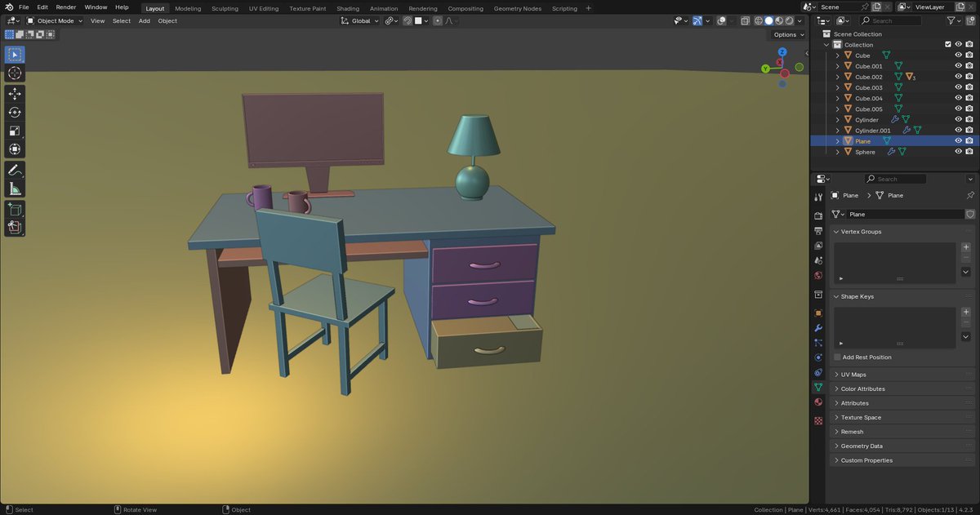Select the Scale tool
The width and height of the screenshot is (980, 515).
15,131
